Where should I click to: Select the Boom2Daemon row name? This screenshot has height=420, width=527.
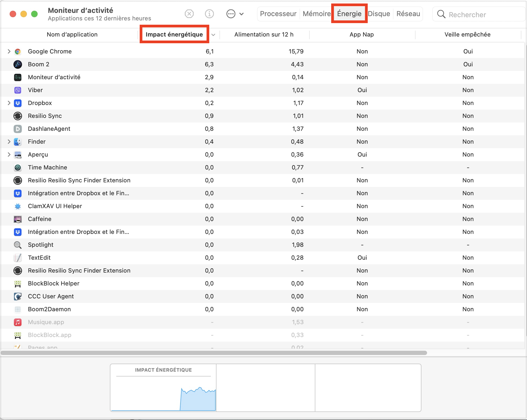point(49,309)
